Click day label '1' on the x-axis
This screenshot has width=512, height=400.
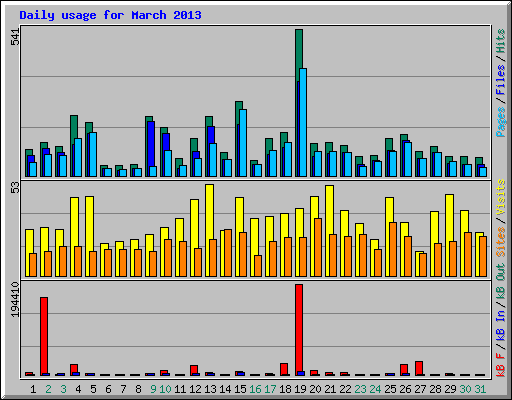pos(33,389)
